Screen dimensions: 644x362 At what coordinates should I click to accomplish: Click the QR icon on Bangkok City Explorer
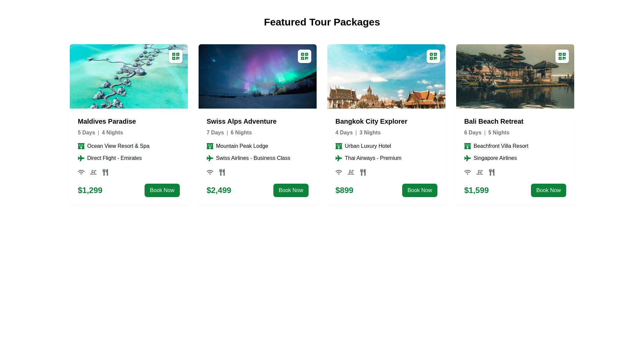(433, 56)
